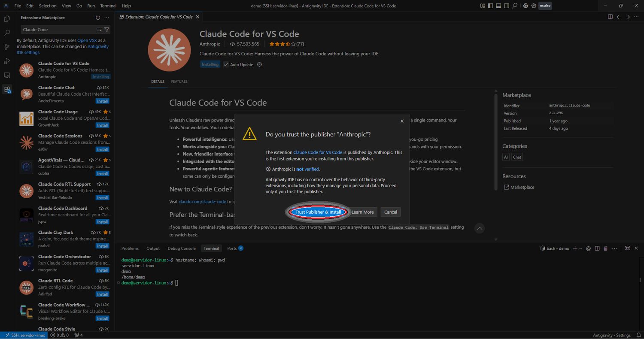Viewport: 644px width, 339px height.
Task: Open the editor more actions ellipsis
Action: (x=636, y=17)
